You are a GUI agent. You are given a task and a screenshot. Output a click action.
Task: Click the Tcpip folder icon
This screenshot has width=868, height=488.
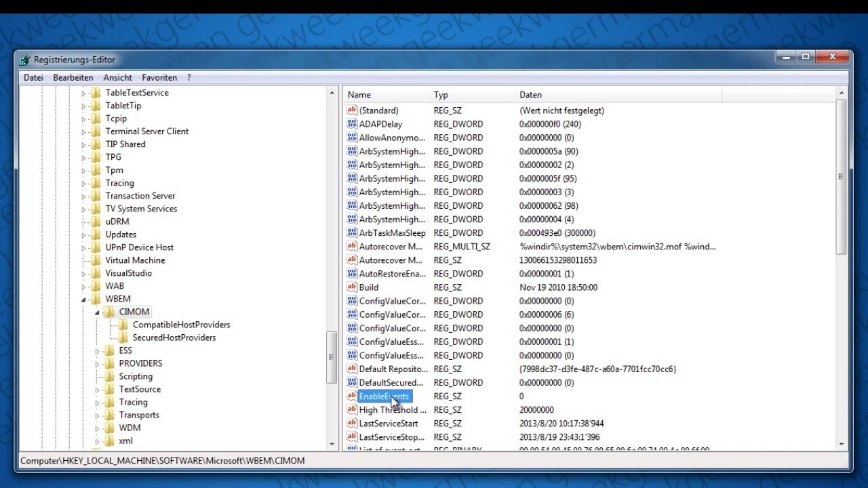pos(96,119)
